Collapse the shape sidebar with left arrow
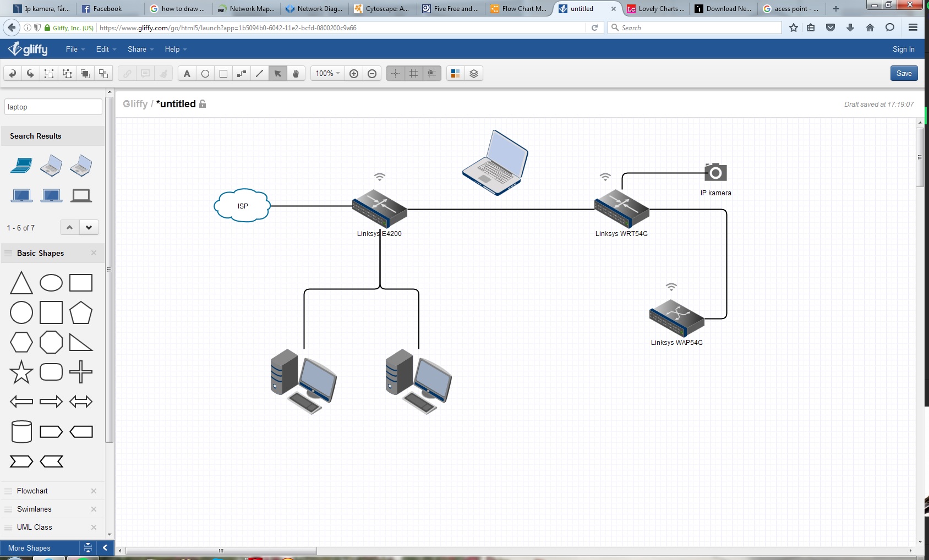929x560 pixels. tap(105, 548)
